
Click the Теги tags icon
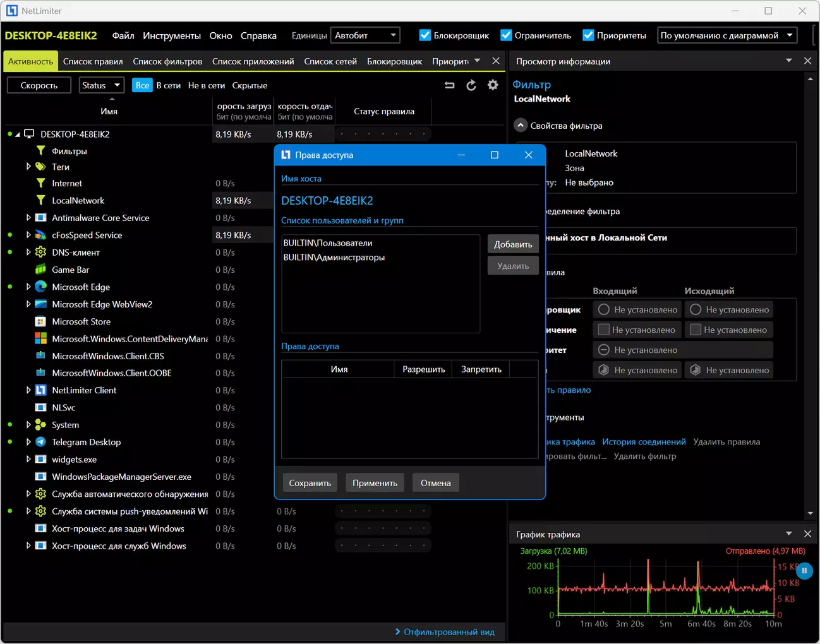click(x=40, y=167)
